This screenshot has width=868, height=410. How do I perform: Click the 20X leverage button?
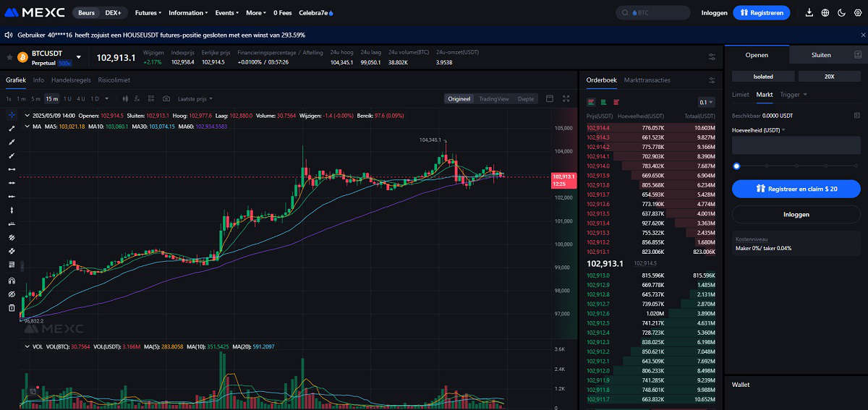[x=829, y=76]
